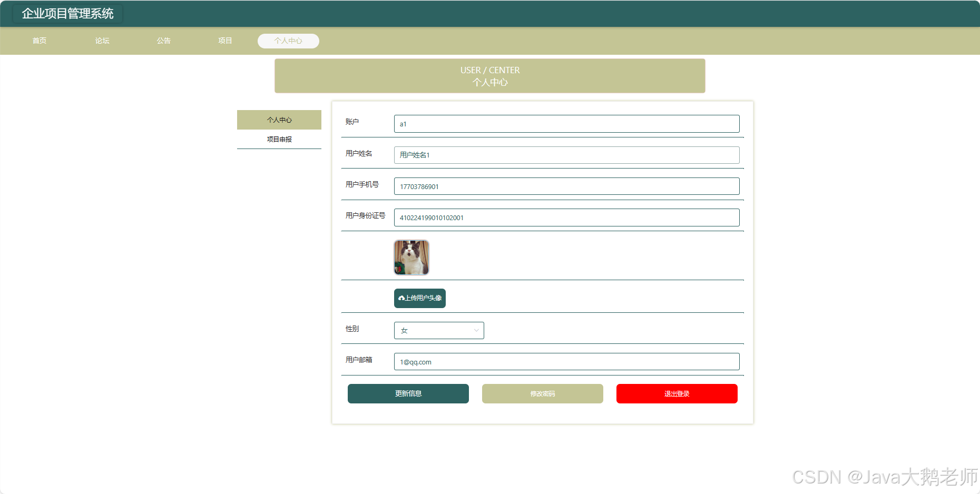Open 项目申报 in the left sidebar
Image resolution: width=980 pixels, height=494 pixels.
click(279, 139)
